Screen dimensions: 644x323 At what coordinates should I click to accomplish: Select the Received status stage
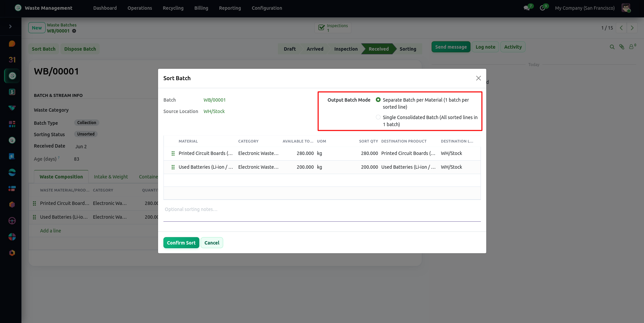(x=379, y=49)
